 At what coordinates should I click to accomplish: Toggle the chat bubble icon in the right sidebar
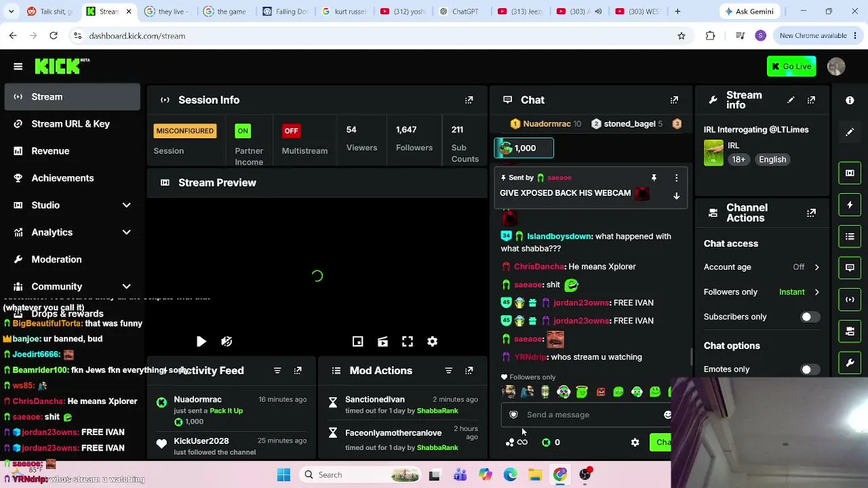850,268
